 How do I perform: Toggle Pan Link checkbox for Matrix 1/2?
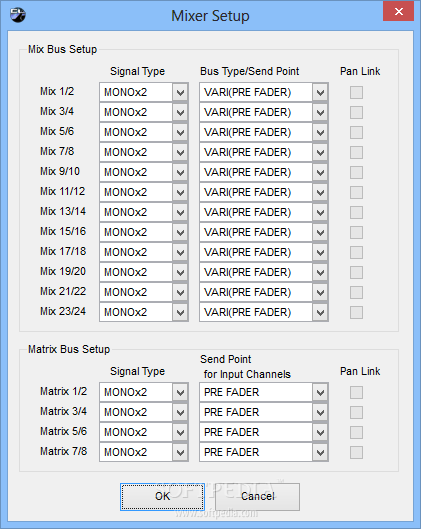[x=356, y=392]
